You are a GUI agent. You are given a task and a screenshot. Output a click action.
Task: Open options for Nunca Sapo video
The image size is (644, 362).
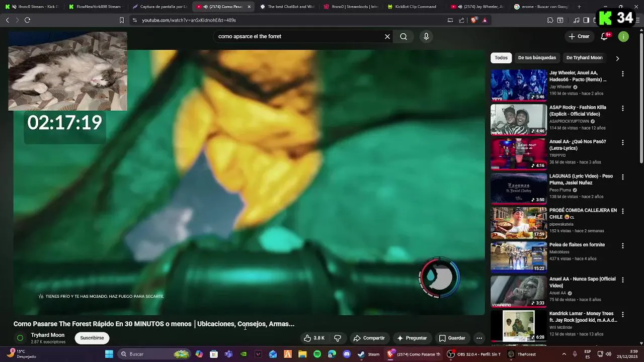pos(622,280)
